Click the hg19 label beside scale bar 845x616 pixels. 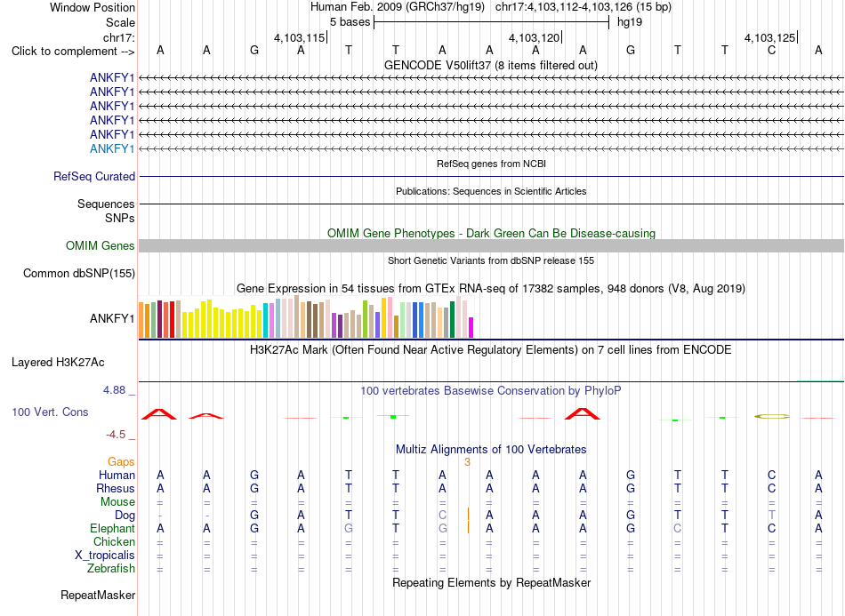coord(630,22)
